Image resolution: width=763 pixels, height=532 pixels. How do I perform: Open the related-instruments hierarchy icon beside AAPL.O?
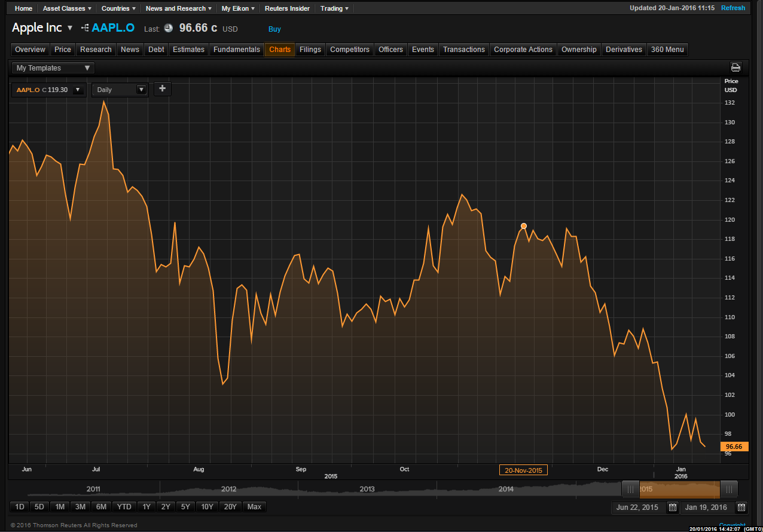pos(85,28)
